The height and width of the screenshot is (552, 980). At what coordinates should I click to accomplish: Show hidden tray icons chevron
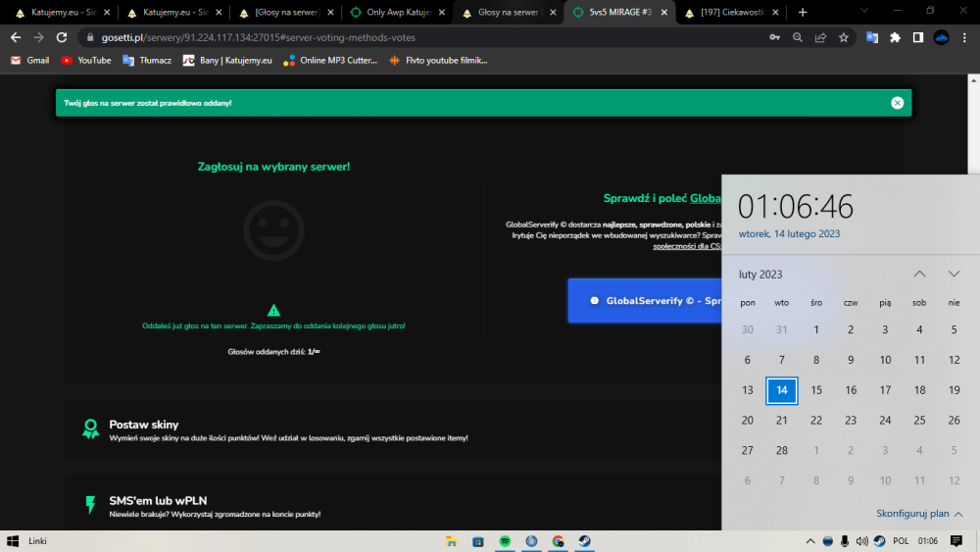(810, 541)
